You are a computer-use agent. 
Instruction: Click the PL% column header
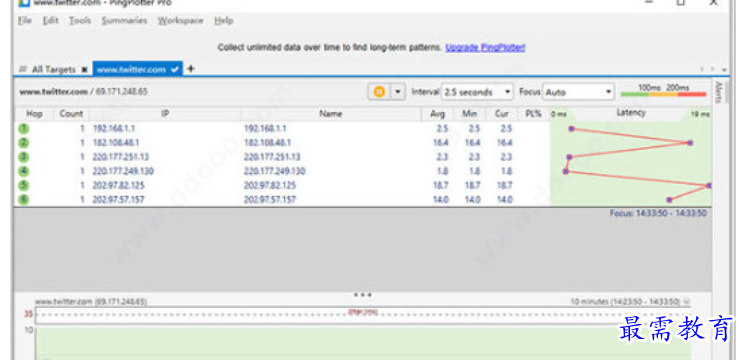(x=533, y=114)
